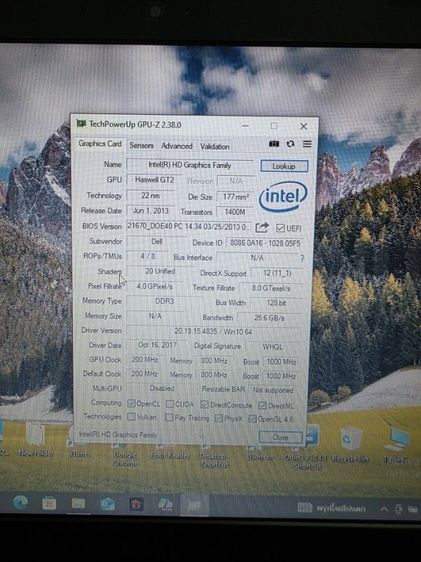Show hidden system tray icons chevron
This screenshot has height=562, width=421.
(384, 508)
